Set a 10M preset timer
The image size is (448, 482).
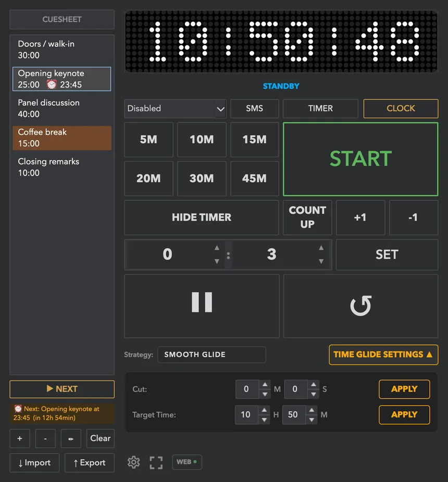coord(202,139)
